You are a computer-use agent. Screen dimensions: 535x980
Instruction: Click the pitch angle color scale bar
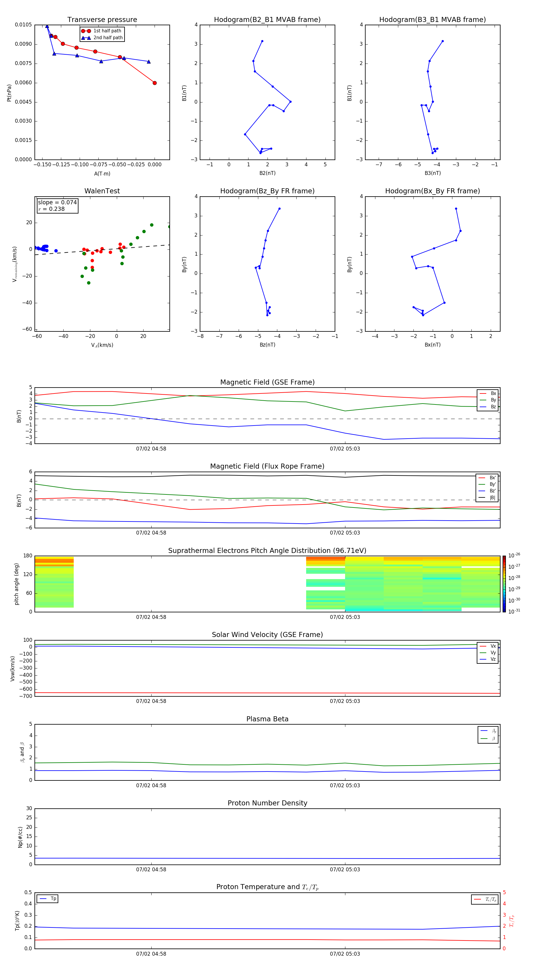pyautogui.click(x=504, y=584)
